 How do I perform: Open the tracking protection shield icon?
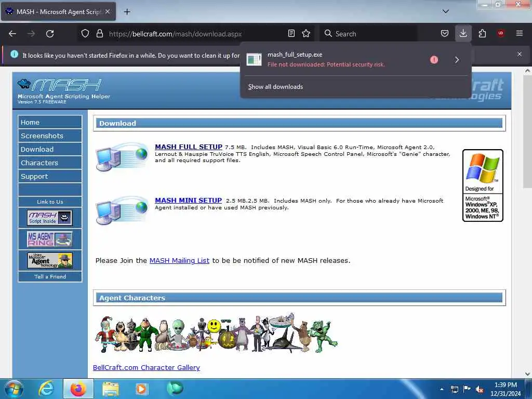(85, 33)
